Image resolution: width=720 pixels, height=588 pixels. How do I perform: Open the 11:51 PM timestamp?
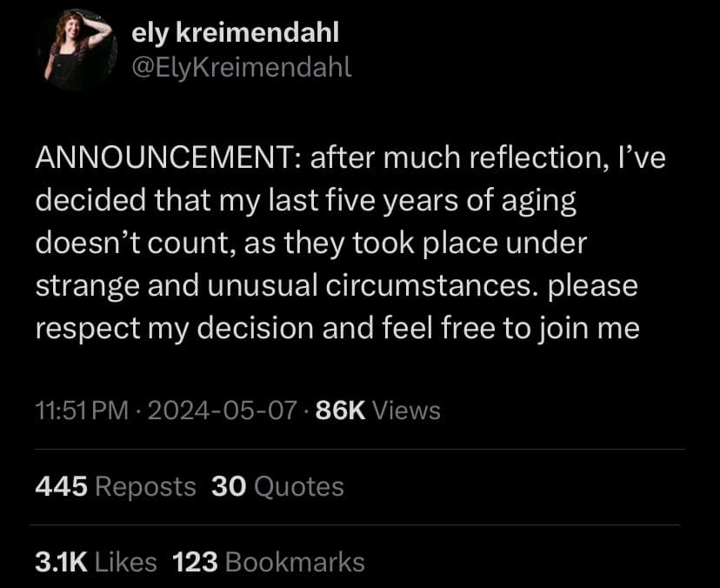click(x=83, y=411)
